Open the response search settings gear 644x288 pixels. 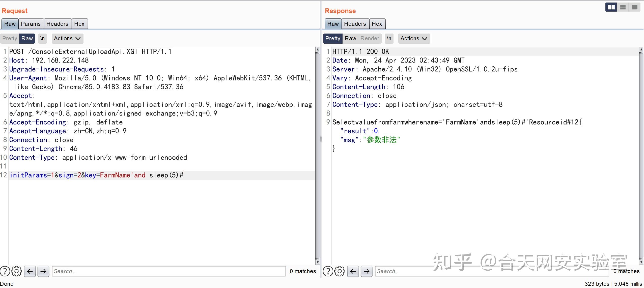click(x=340, y=271)
